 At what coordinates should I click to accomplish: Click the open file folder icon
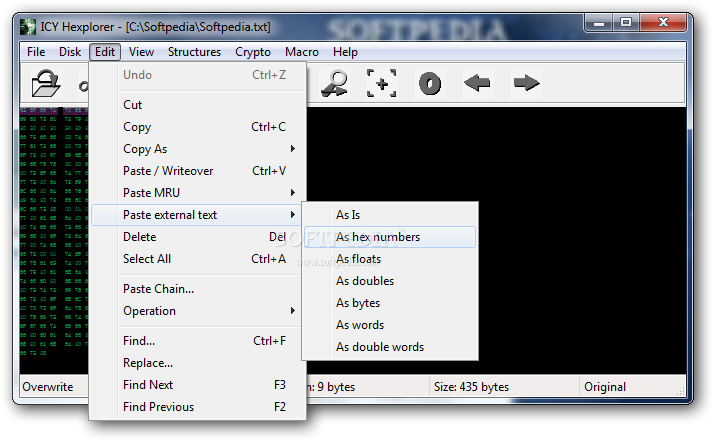point(46,83)
